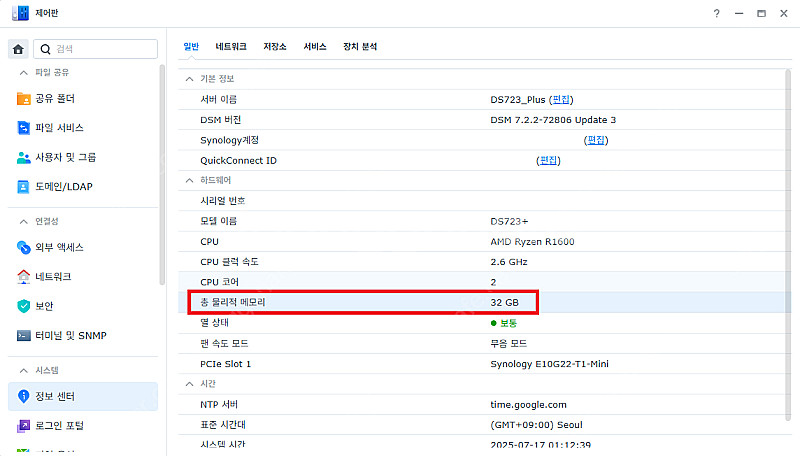Click the home icon in the sidebar

(x=19, y=49)
